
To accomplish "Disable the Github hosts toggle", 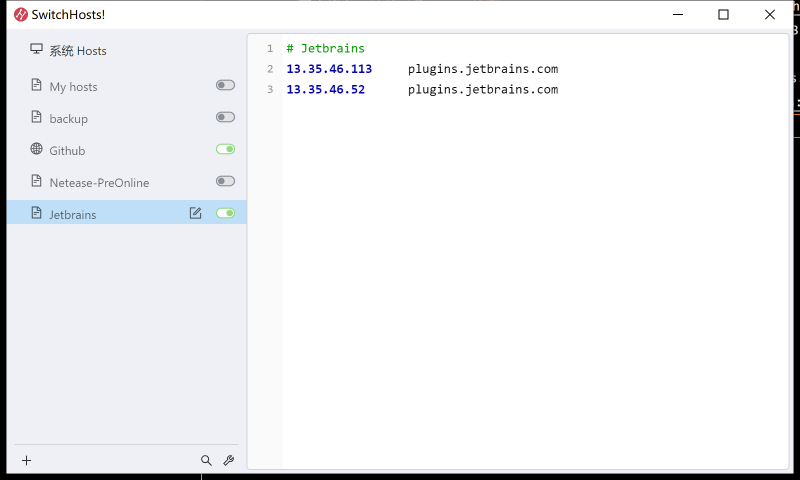I will point(226,149).
